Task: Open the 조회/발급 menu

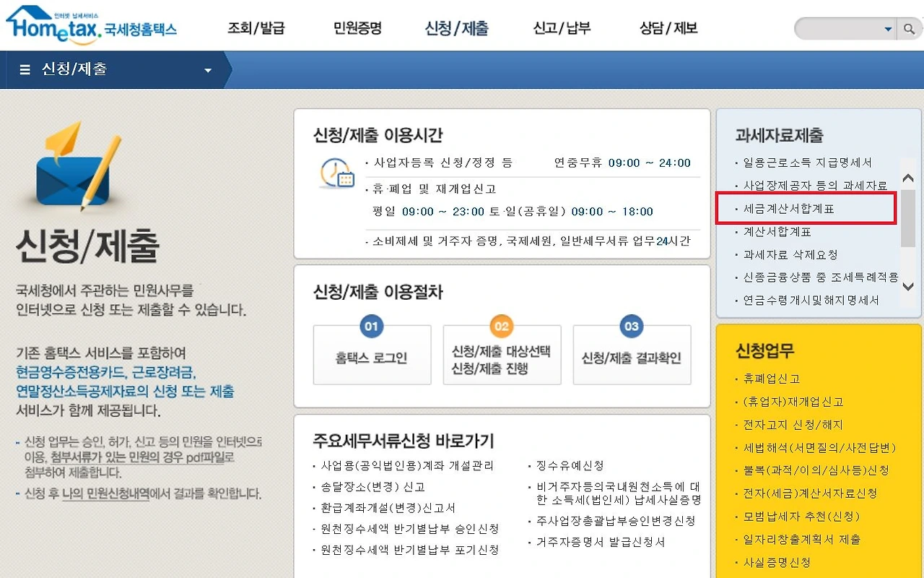Action: (x=256, y=26)
